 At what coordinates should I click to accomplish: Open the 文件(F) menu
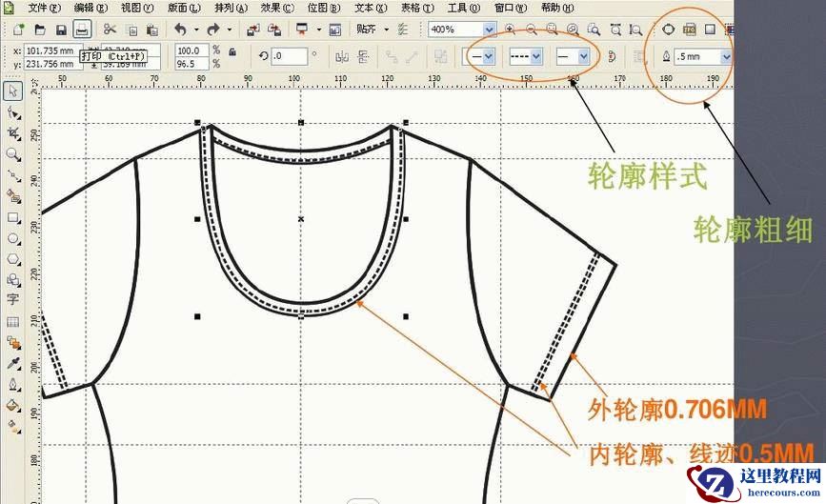click(44, 8)
